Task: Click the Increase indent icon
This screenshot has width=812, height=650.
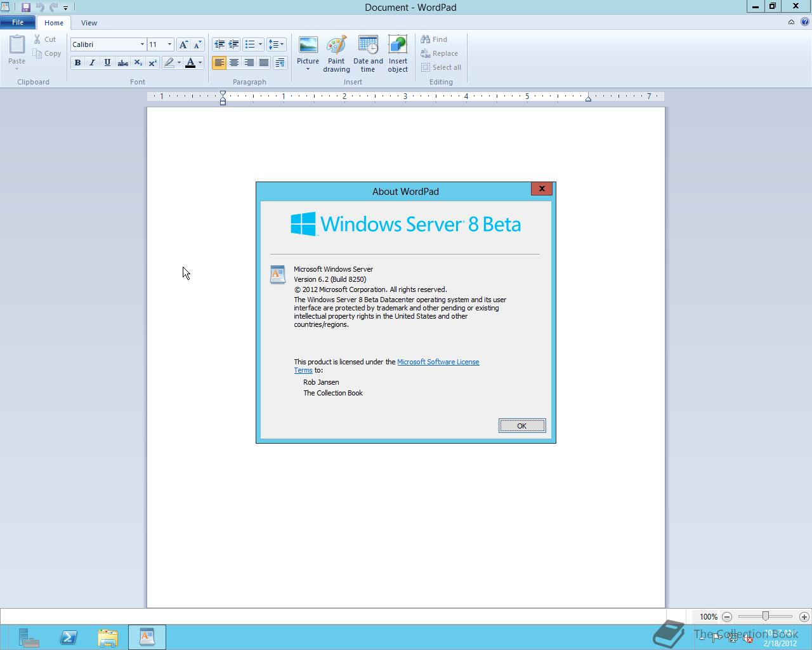Action: pos(233,44)
